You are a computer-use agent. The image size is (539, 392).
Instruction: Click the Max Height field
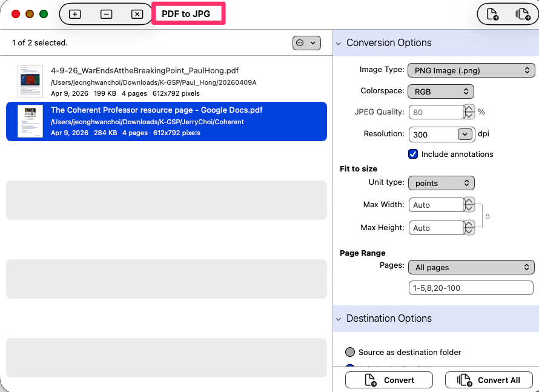click(x=436, y=228)
